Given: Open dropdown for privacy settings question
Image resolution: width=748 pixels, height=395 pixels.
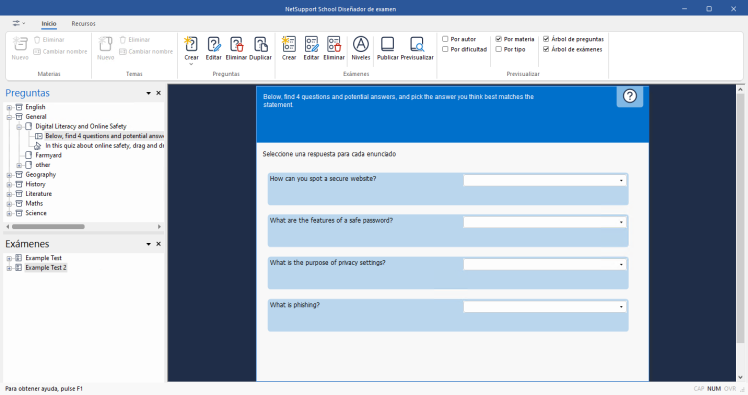Looking at the screenshot, I should (x=621, y=264).
